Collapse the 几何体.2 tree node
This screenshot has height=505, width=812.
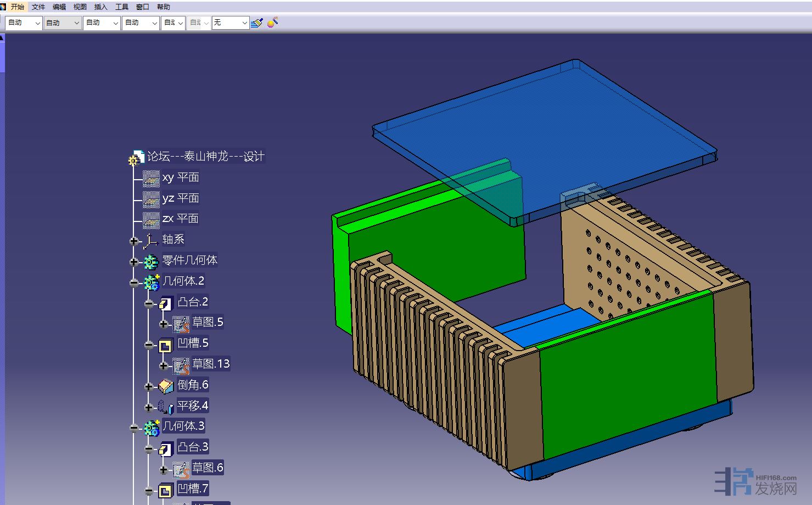pyautogui.click(x=133, y=282)
